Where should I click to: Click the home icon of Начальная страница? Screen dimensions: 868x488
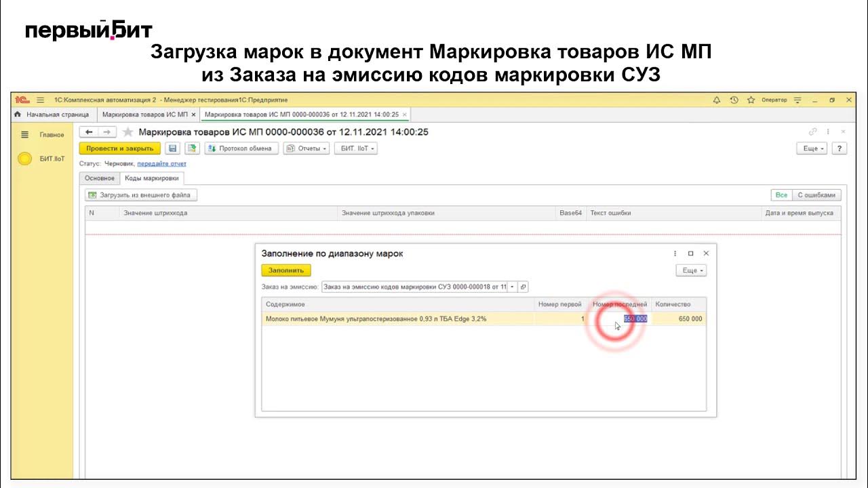point(18,115)
